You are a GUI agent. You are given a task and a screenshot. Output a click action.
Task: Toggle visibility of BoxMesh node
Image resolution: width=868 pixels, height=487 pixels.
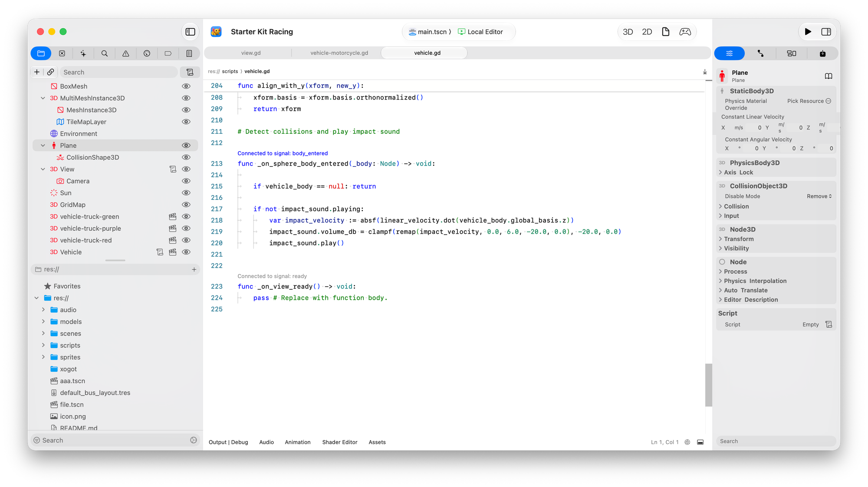(186, 86)
